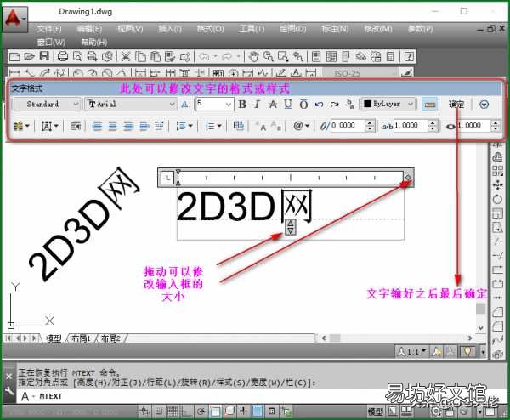The image size is (510, 420).
Task: Open the AutoCAD application menu logo
Action: point(14,19)
